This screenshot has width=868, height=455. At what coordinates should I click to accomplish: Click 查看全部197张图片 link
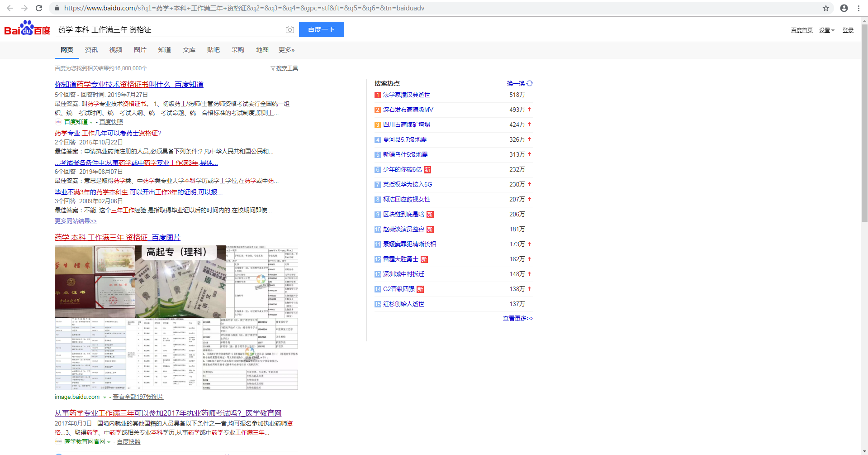(x=138, y=397)
